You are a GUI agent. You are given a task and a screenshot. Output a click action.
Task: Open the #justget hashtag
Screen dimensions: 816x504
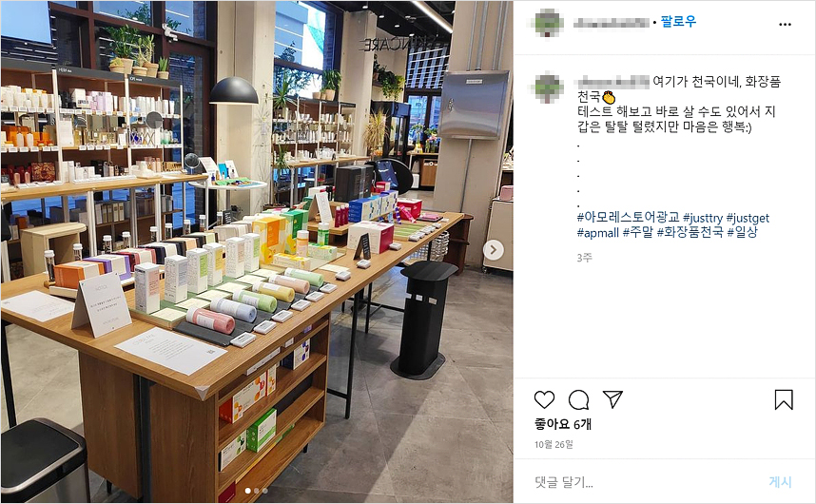pos(748,218)
